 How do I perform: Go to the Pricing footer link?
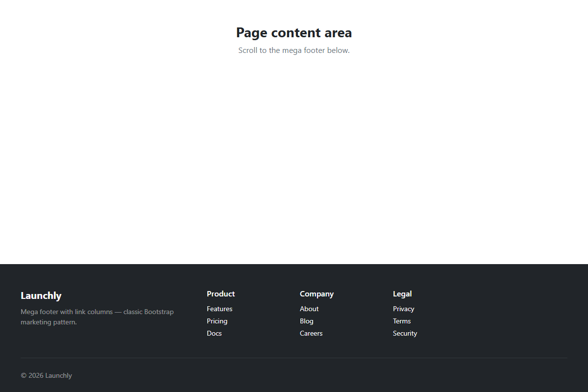point(217,321)
